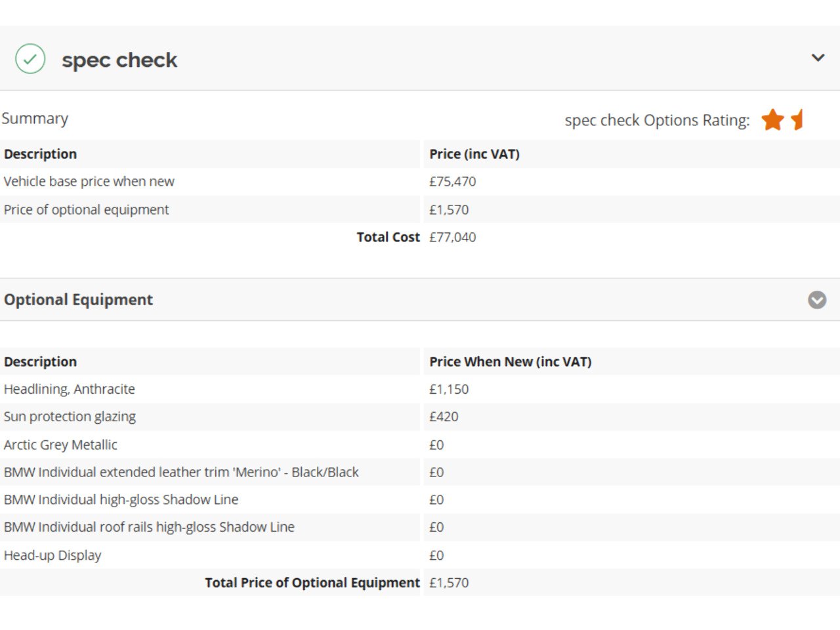The height and width of the screenshot is (630, 840).
Task: Collapse the spec check section chevron
Action: 818,58
